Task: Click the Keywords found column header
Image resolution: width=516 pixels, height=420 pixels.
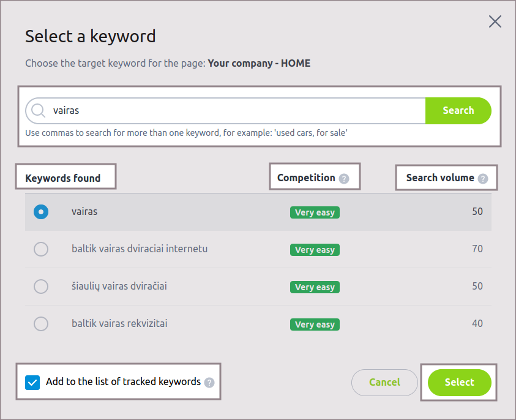Action: [x=62, y=179]
